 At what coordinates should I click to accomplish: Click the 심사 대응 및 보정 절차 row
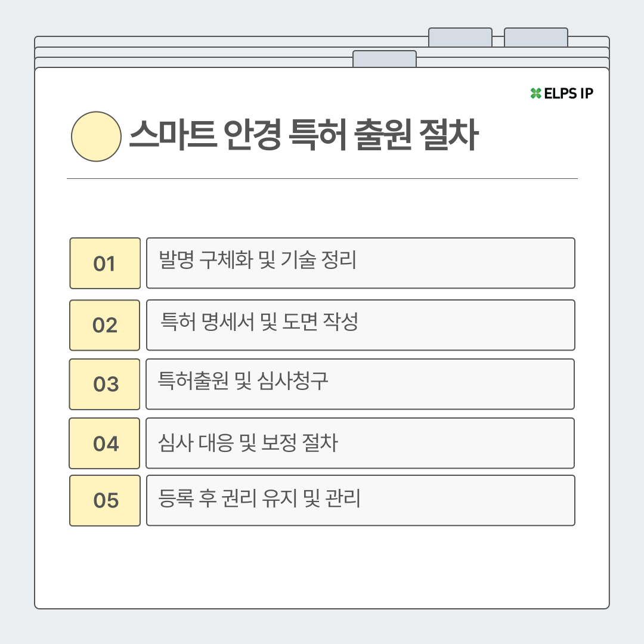(x=360, y=443)
